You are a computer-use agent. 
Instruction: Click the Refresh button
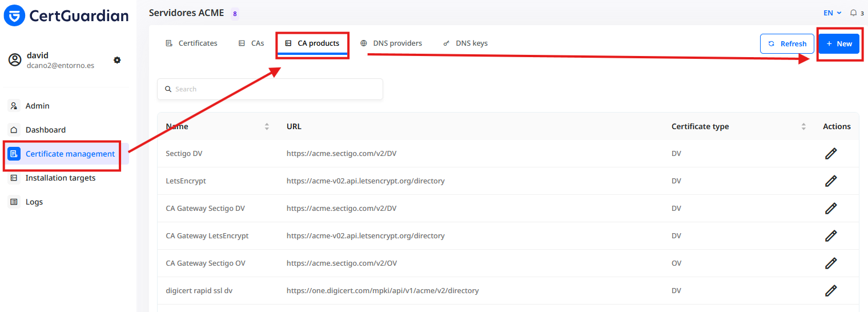[787, 43]
